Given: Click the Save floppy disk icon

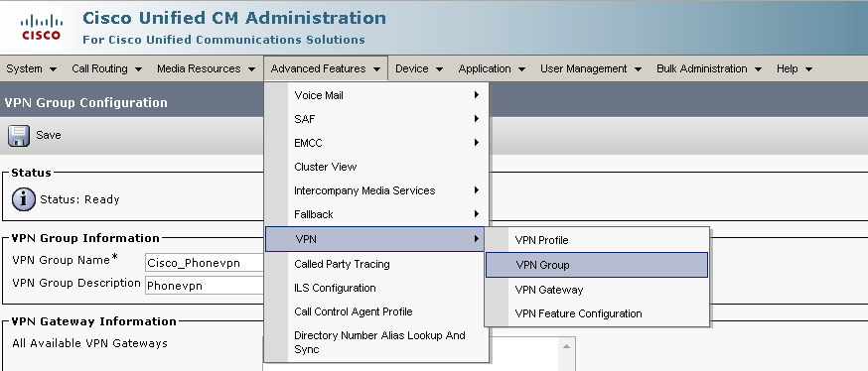Looking at the screenshot, I should pyautogui.click(x=19, y=136).
